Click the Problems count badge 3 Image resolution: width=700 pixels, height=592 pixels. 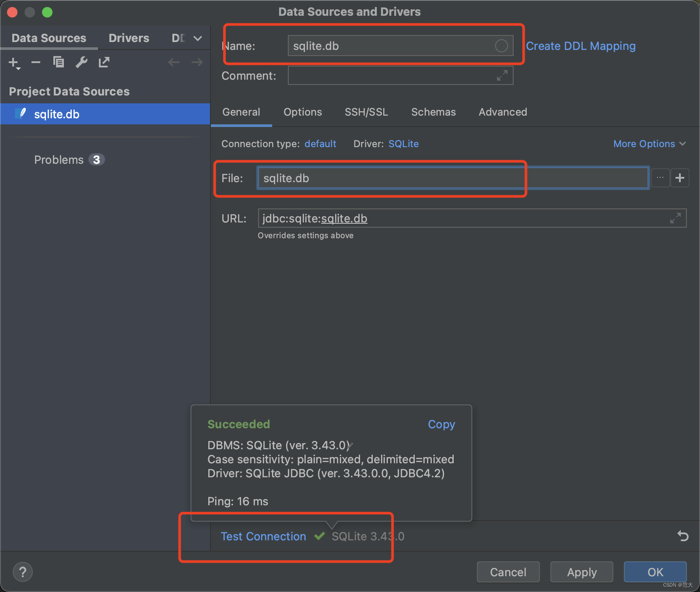[96, 160]
